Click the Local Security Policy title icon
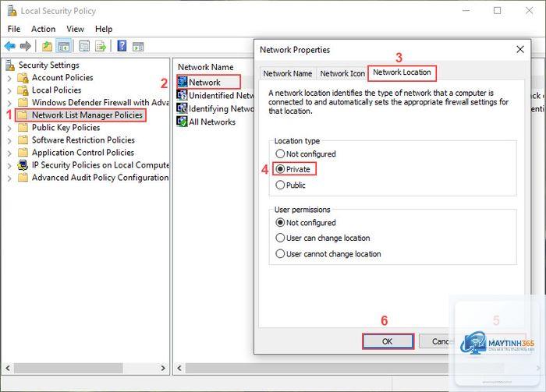This screenshot has height=392, width=546. click(x=12, y=11)
